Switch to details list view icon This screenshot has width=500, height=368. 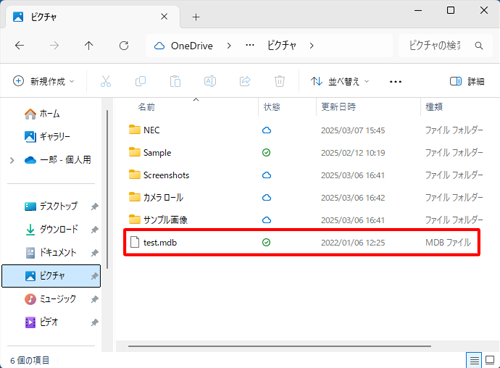474,360
